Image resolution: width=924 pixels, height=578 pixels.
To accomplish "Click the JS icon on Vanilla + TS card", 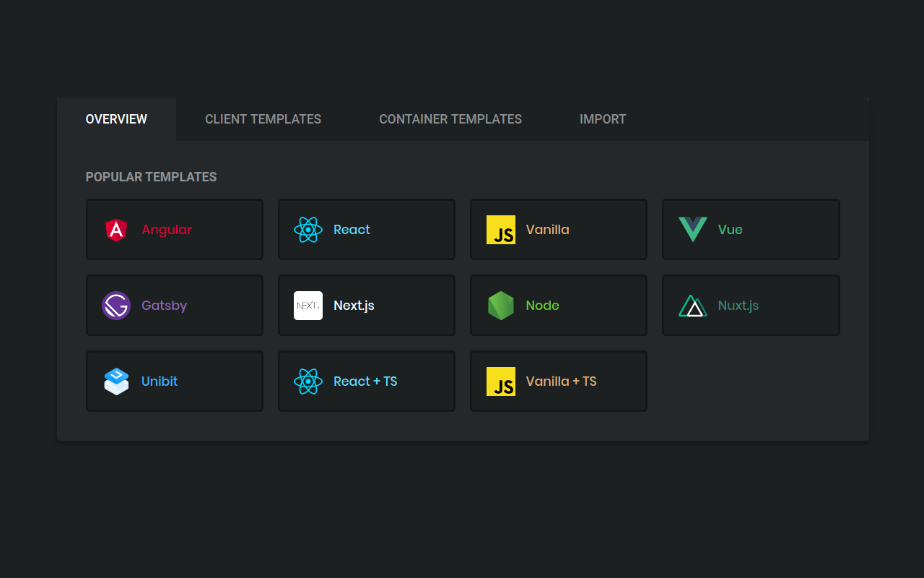I will 501,381.
